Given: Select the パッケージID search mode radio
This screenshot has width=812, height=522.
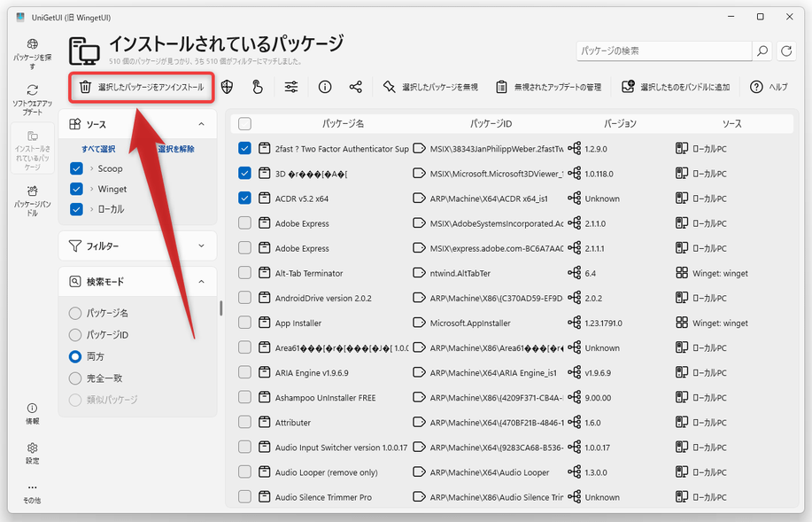Looking at the screenshot, I should coord(75,335).
